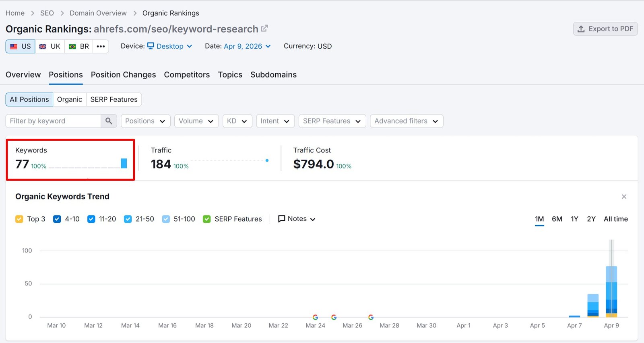The image size is (644, 343).
Task: Toggle the 21-50 positions checkbox
Action: [x=128, y=219]
